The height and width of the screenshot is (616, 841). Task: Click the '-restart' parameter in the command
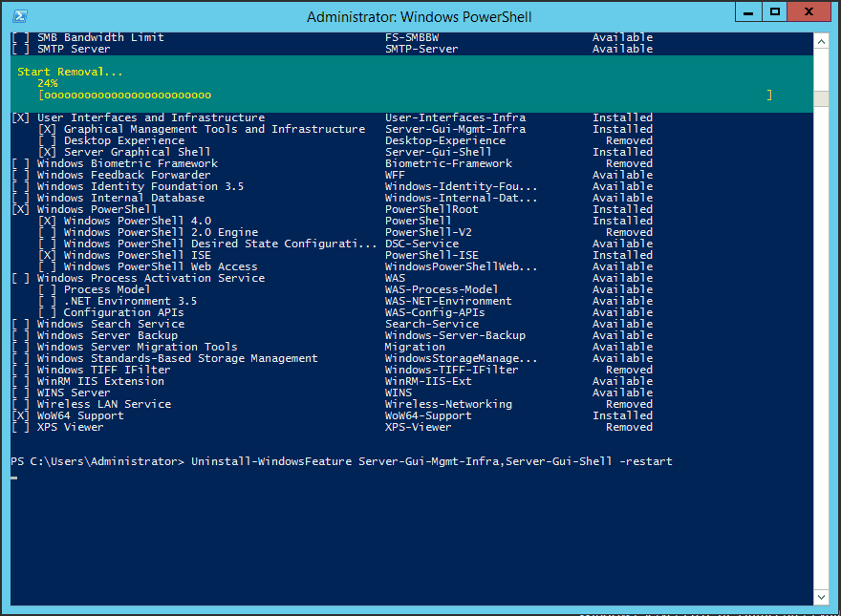click(646, 461)
